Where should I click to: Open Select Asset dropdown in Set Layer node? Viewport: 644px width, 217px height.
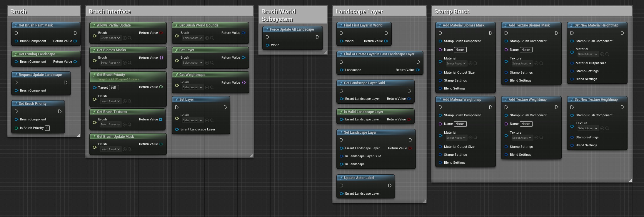(192, 120)
